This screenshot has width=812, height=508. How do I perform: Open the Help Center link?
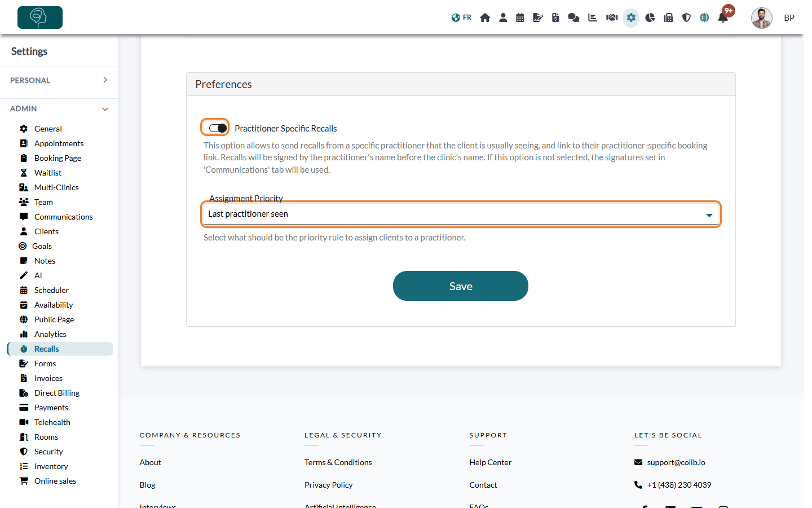491,462
